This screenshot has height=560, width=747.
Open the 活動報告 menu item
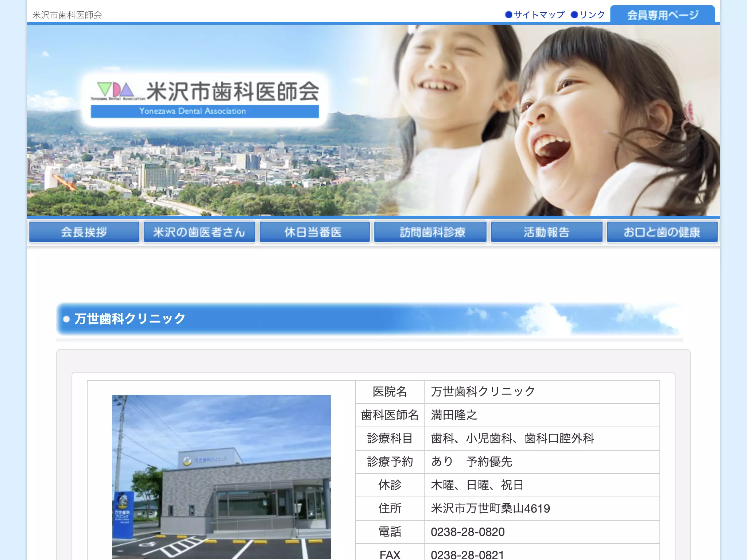click(546, 232)
